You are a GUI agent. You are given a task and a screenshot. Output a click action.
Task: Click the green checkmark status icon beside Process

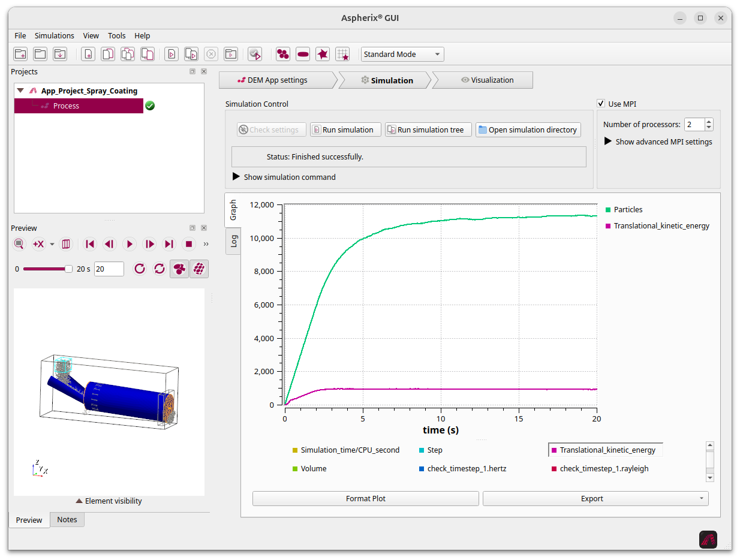coord(150,106)
